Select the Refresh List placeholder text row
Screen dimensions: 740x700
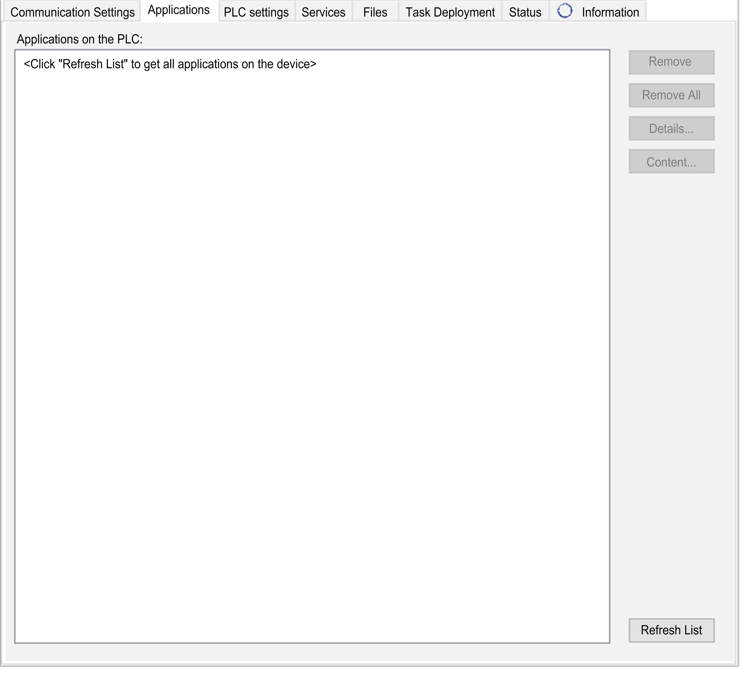point(170,64)
